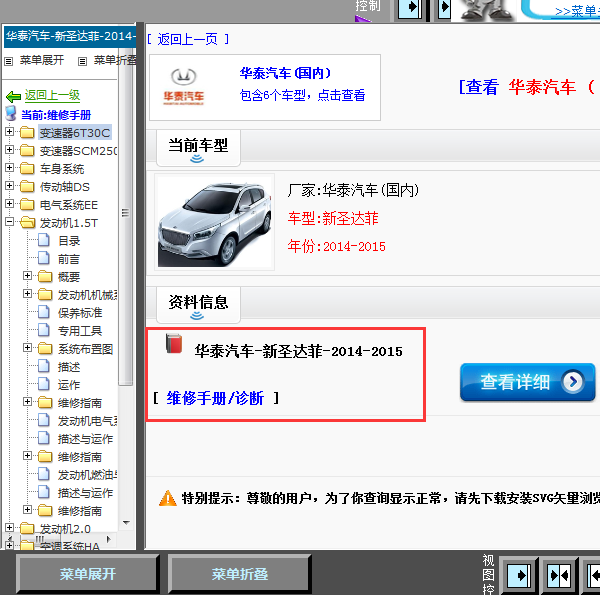Click the second narrow arrow icon at top
The height and width of the screenshot is (595, 600).
pyautogui.click(x=444, y=8)
